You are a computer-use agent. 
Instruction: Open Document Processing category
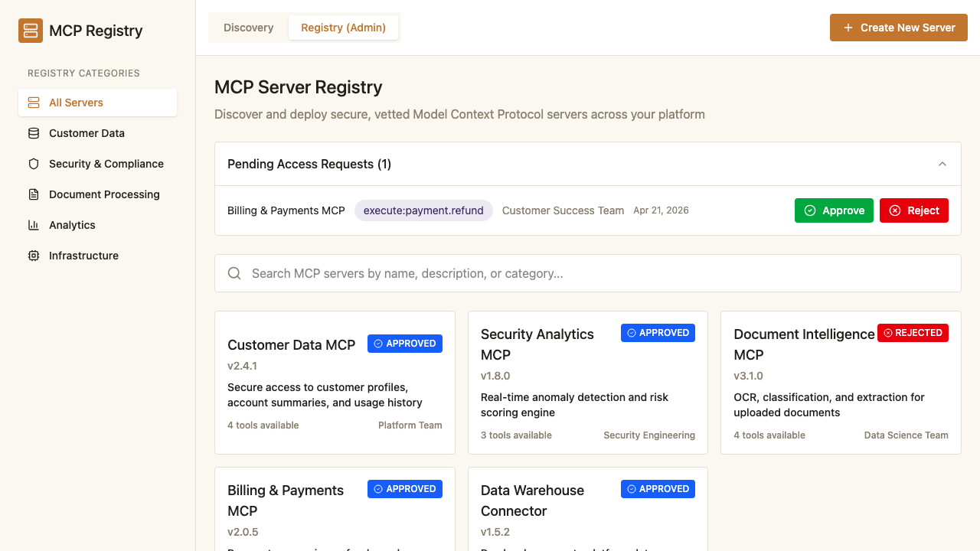tap(97, 194)
